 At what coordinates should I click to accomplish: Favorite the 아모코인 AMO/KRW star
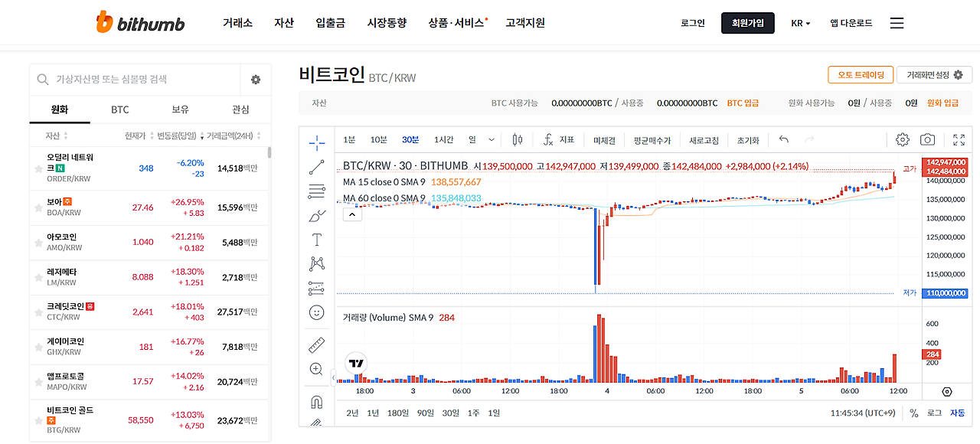(x=38, y=243)
